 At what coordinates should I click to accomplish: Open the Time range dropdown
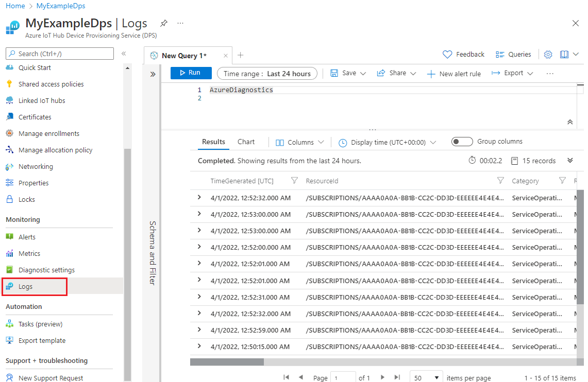point(267,73)
